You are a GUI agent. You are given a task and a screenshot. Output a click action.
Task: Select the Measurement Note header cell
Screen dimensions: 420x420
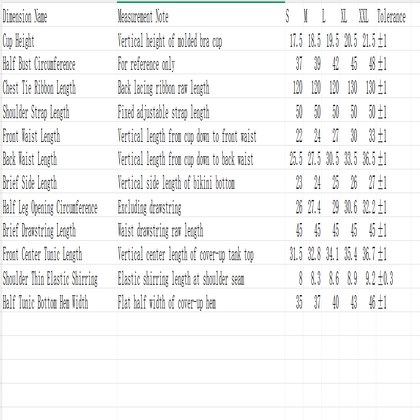201,16
